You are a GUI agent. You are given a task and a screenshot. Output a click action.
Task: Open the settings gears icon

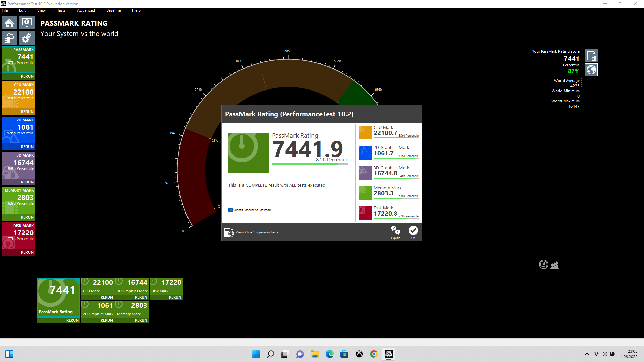coord(26,38)
